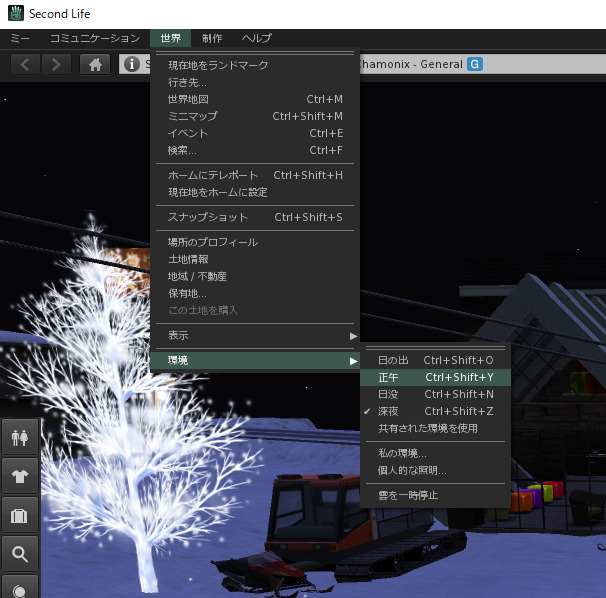The width and height of the screenshot is (606, 598).
Task: Toggle the checked 深夜 option
Action: click(x=436, y=411)
